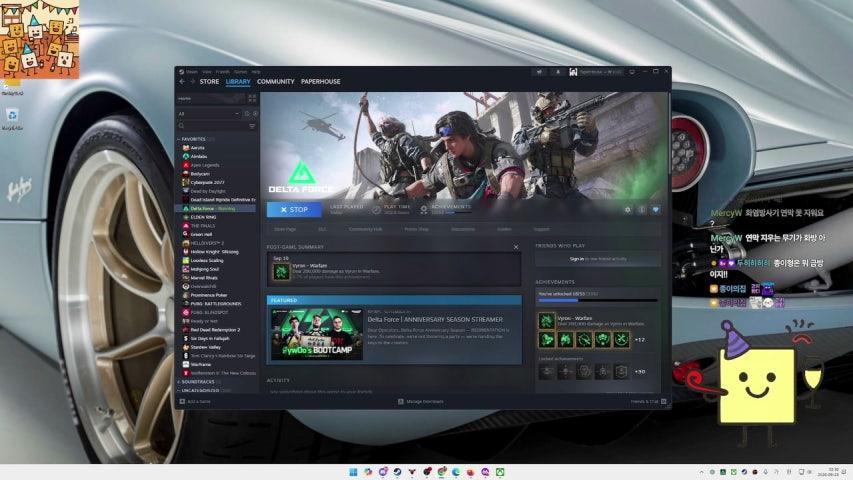Image resolution: width=853 pixels, height=480 pixels.
Task: Click the ready-to-play filter icon in the sidebar
Action: 255,114
